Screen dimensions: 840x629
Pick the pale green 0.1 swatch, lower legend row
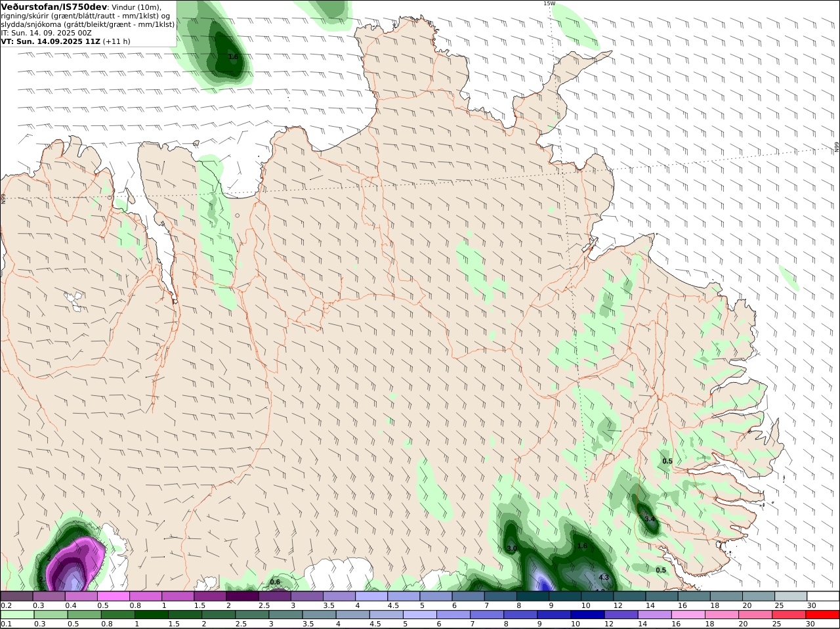17,615
